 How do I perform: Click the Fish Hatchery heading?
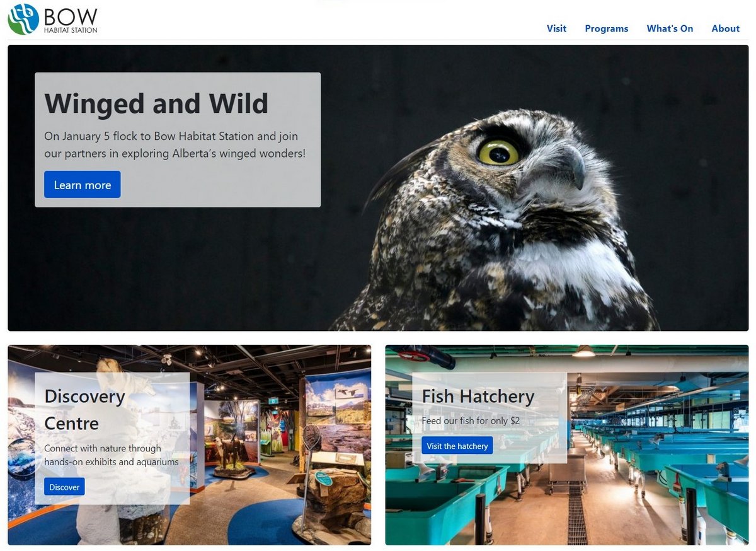(478, 397)
